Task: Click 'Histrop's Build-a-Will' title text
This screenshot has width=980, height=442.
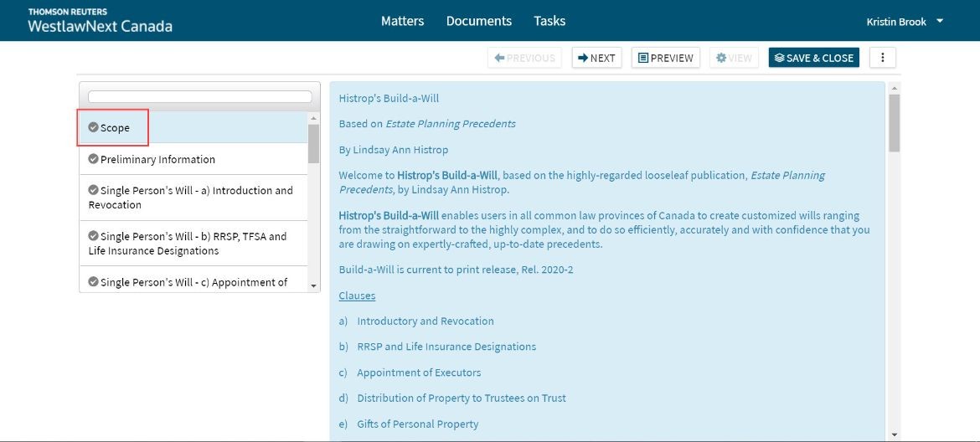Action: tap(389, 98)
